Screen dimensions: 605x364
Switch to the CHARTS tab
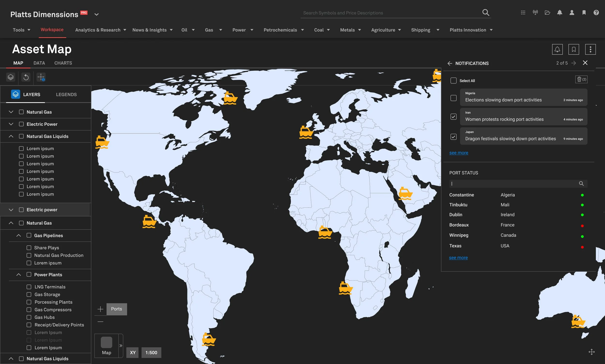click(x=63, y=63)
